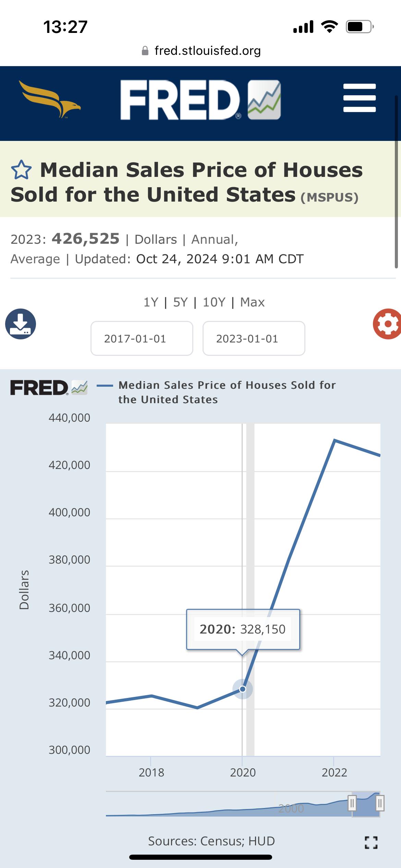The width and height of the screenshot is (401, 868).
Task: Star the MSPUS series as favorite
Action: [21, 170]
